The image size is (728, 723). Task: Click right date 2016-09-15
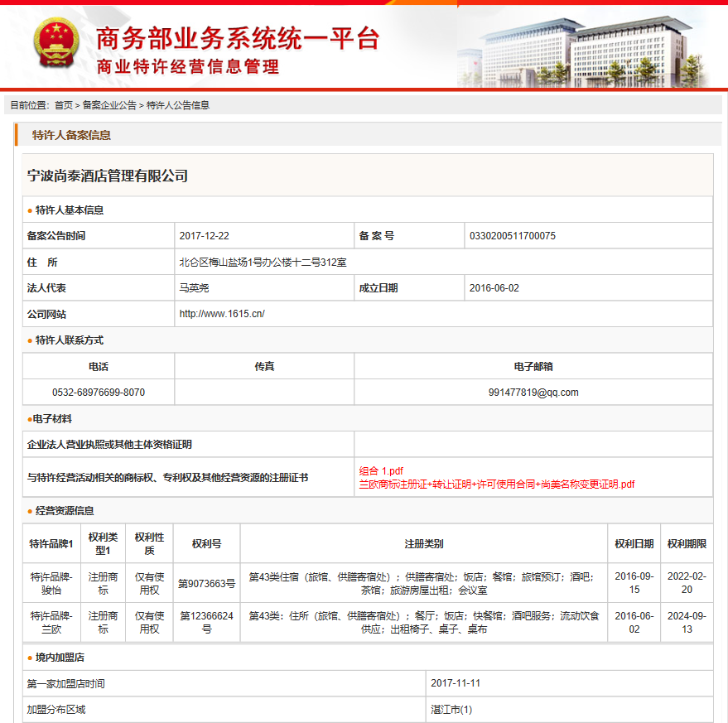(x=634, y=583)
